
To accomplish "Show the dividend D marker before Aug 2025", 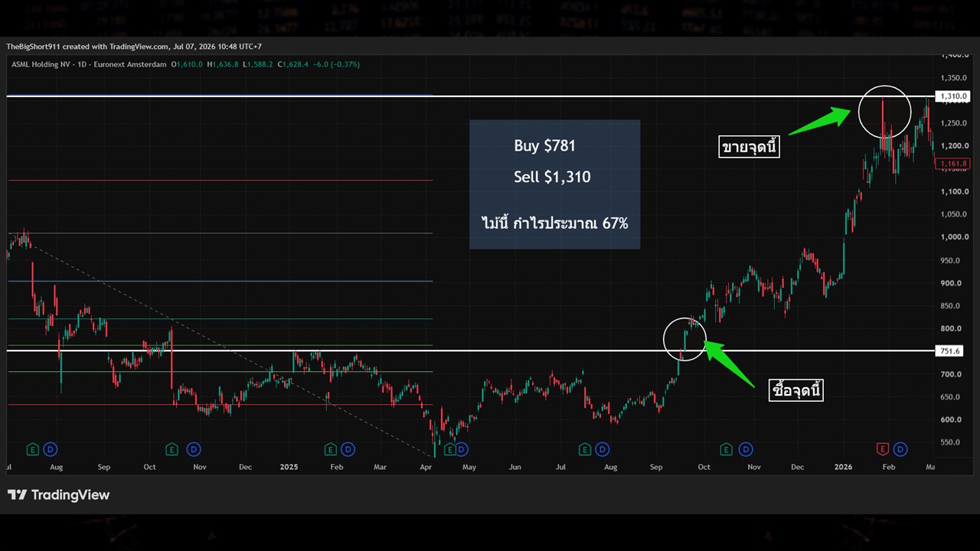I will tap(603, 449).
